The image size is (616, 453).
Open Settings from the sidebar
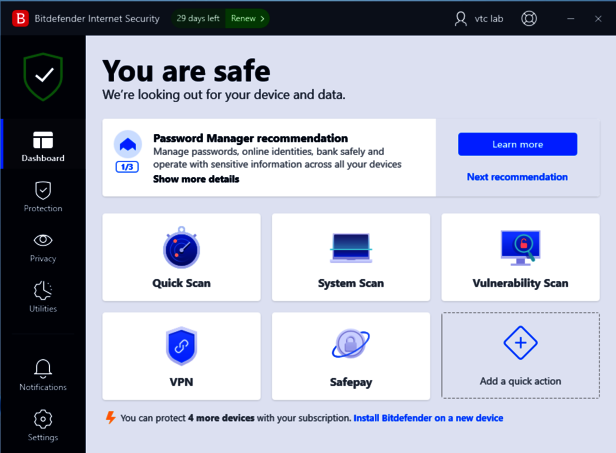point(43,425)
